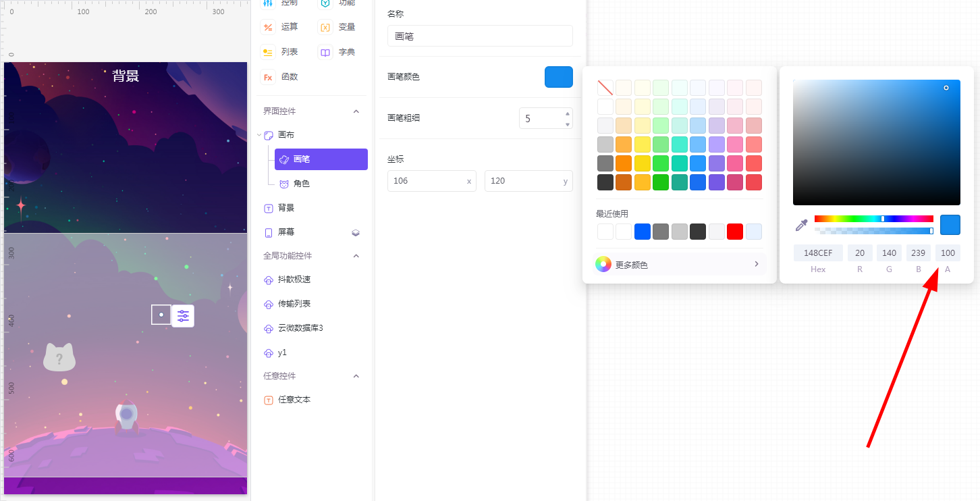Click the current color preview beside the hue slider

[x=950, y=225]
